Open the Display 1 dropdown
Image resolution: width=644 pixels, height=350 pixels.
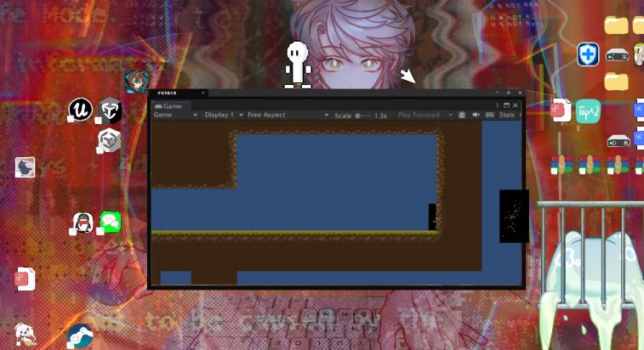224,115
